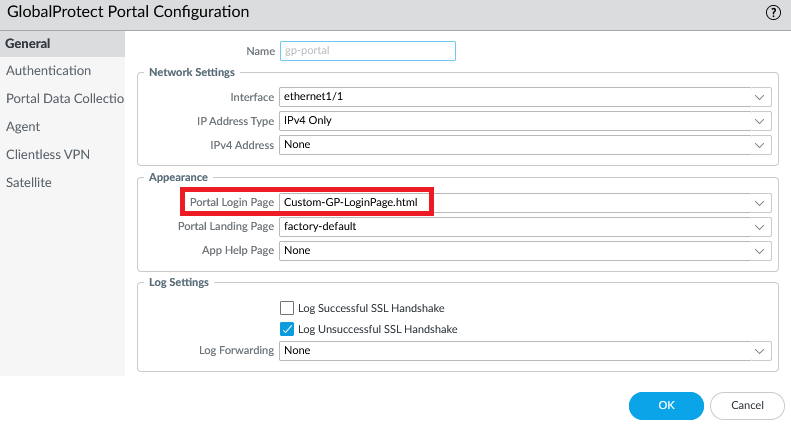Open the Portal Data Collection tab
The width and height of the screenshot is (791, 427).
63,99
